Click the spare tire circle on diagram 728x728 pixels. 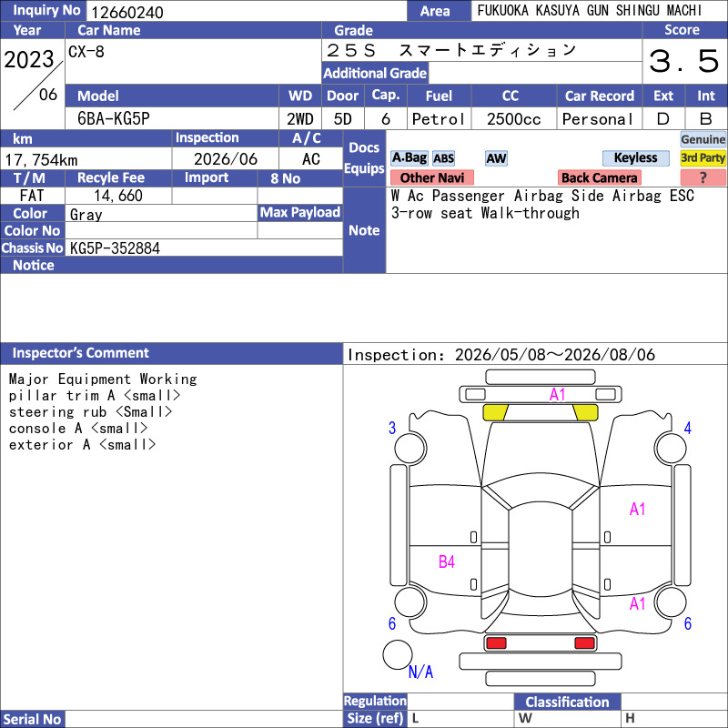pyautogui.click(x=398, y=654)
